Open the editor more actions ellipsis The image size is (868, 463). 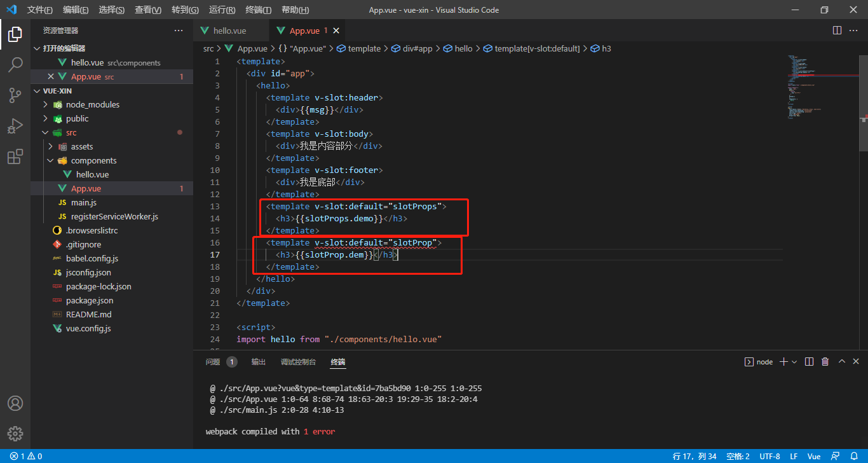click(855, 31)
